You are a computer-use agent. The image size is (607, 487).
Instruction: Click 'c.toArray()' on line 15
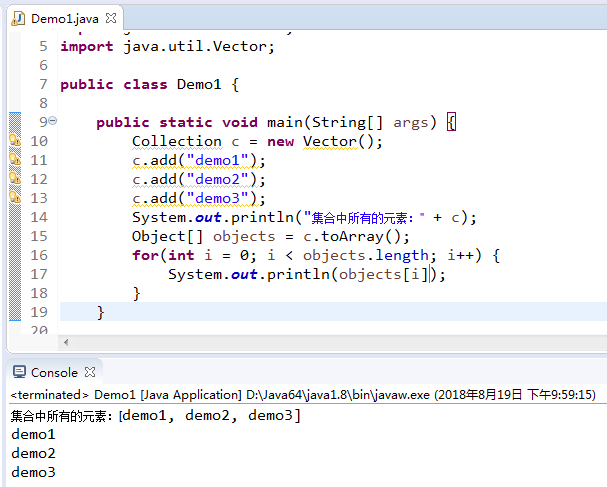coord(352,236)
